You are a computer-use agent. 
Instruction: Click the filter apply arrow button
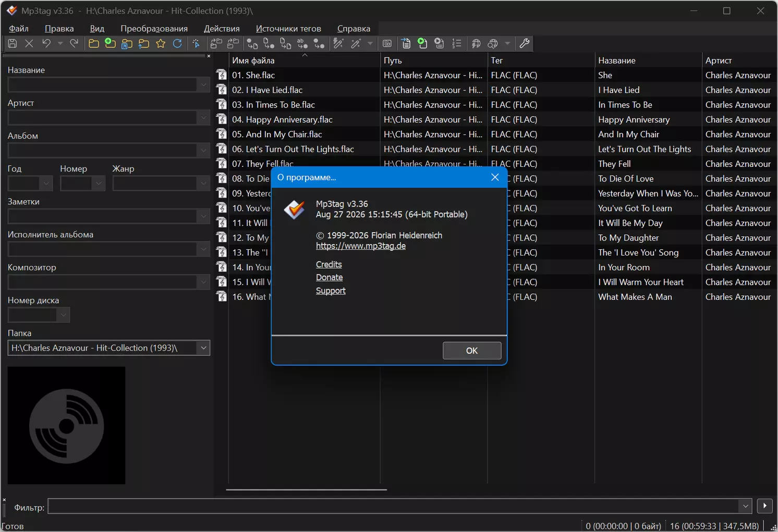click(764, 506)
